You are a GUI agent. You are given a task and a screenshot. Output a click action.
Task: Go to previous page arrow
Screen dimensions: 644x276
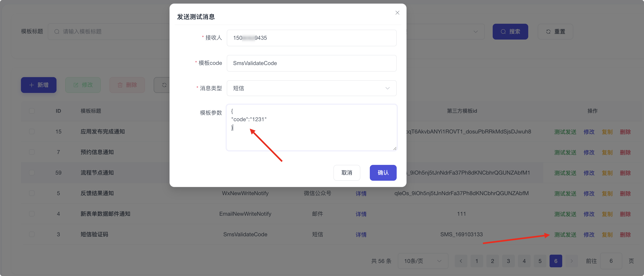[x=461, y=261]
